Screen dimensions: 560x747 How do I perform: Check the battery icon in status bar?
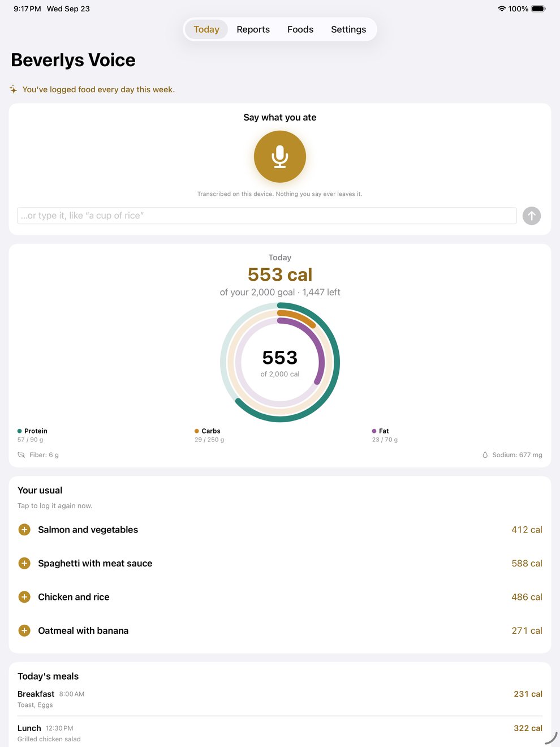click(539, 8)
